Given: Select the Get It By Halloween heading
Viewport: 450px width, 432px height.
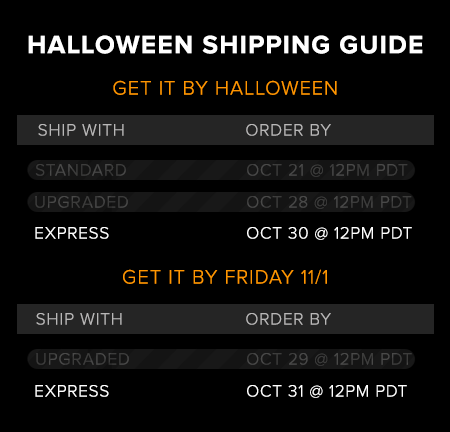Looking at the screenshot, I should click(x=225, y=88).
